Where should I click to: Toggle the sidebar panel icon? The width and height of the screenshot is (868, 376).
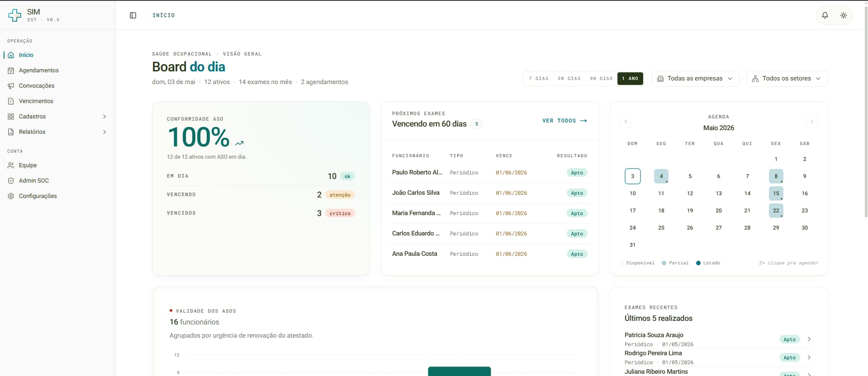point(133,15)
